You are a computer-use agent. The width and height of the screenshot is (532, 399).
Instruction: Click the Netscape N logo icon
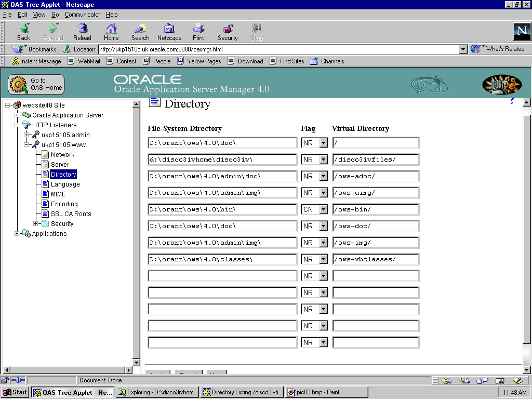522,32
